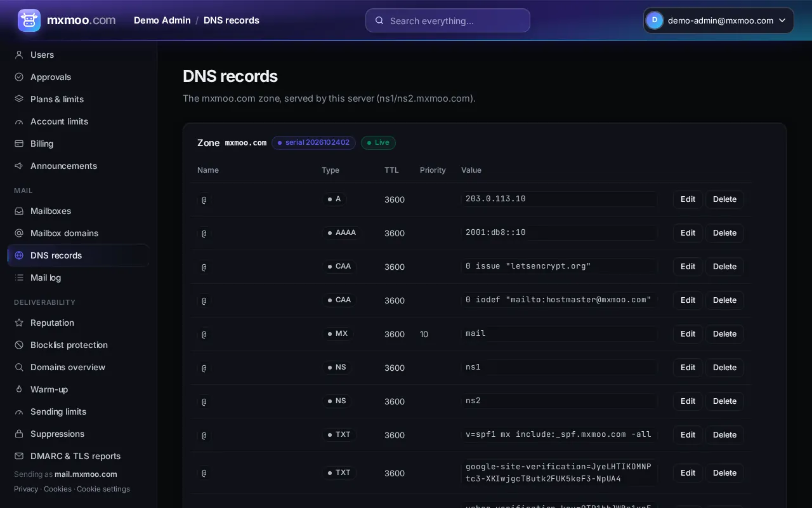Edit the NS ns1 record

[688, 368]
